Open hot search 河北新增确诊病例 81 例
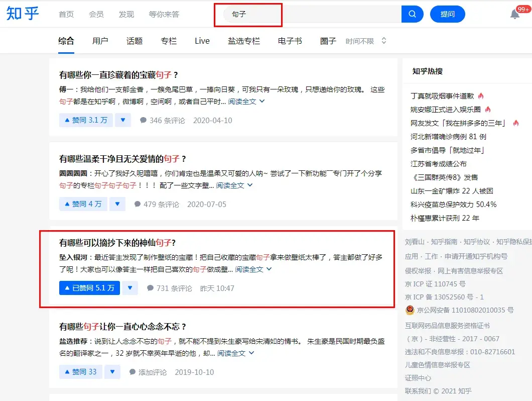 pyautogui.click(x=448, y=137)
